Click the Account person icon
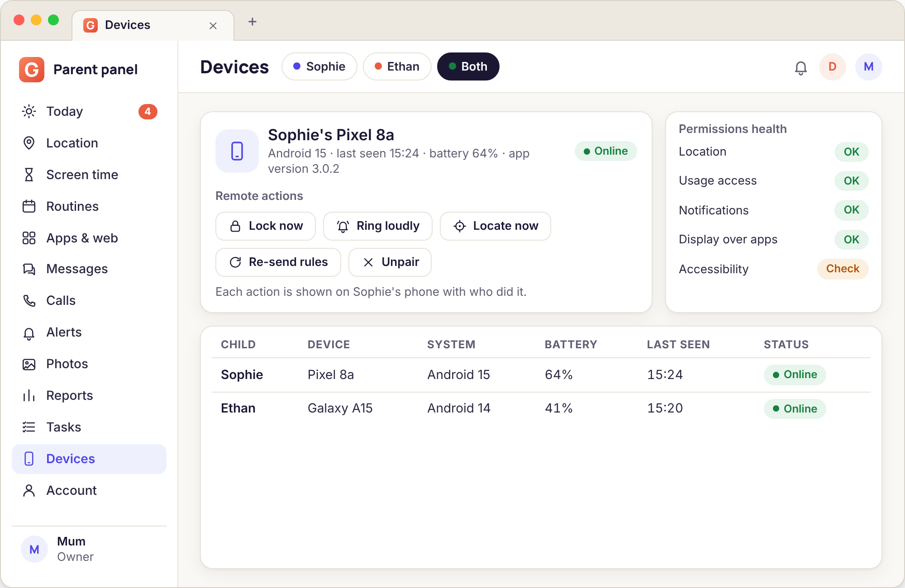The image size is (905, 588). click(x=29, y=490)
